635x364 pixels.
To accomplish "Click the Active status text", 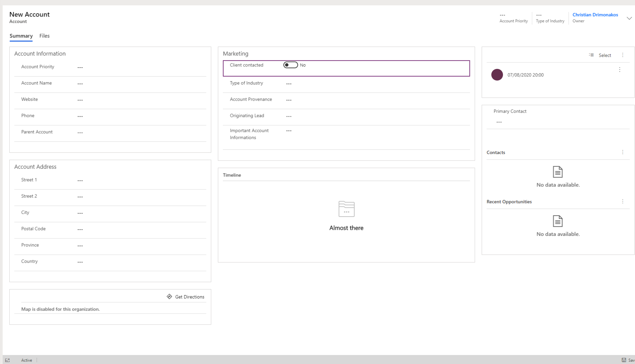I will pos(27,360).
